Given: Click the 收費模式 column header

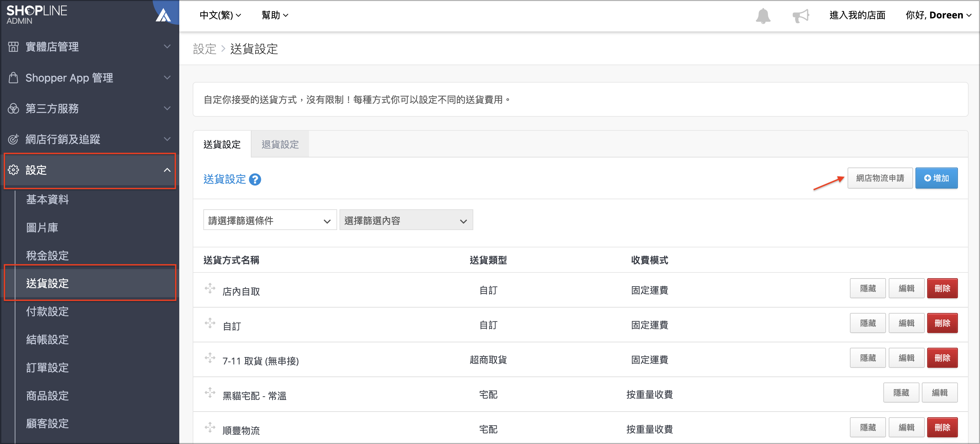Looking at the screenshot, I should pos(650,260).
